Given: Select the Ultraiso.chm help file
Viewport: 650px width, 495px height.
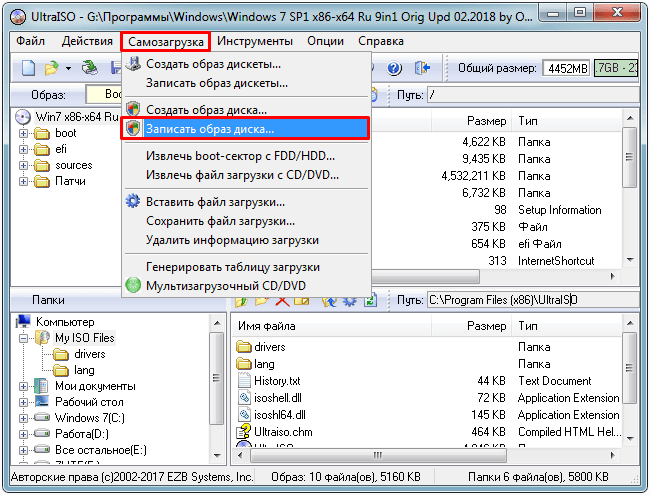Looking at the screenshot, I should coord(283,432).
